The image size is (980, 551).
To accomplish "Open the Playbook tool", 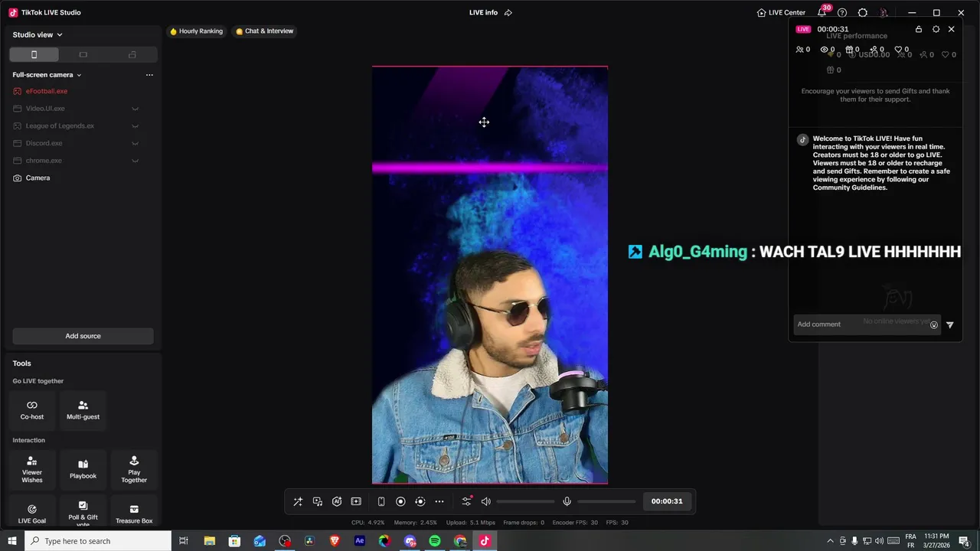I will [x=83, y=468].
